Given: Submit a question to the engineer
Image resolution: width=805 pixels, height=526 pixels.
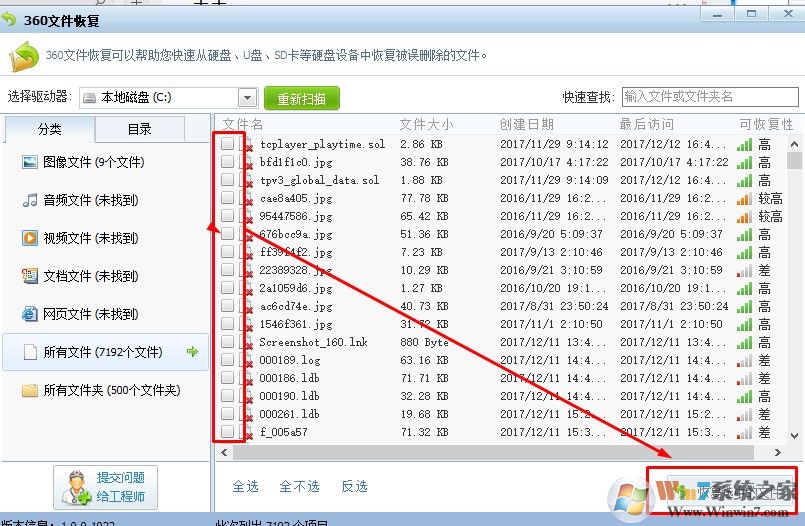Looking at the screenshot, I should pos(105,487).
